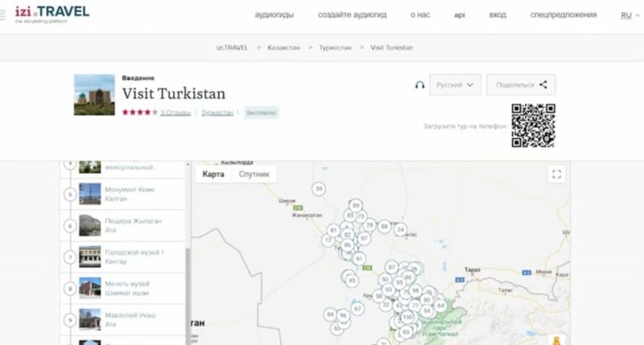The width and height of the screenshot is (644, 345).
Task: Open Пещера Жылаган Ата list item
Action: pos(122,225)
